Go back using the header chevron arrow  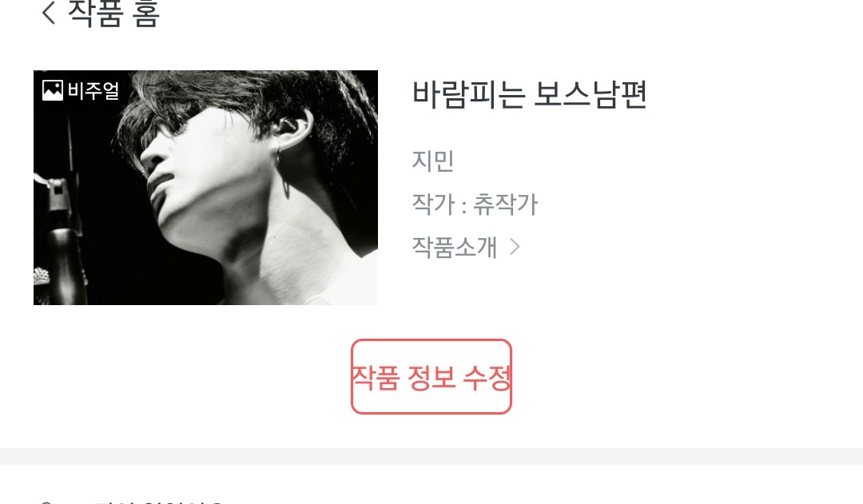pos(49,12)
